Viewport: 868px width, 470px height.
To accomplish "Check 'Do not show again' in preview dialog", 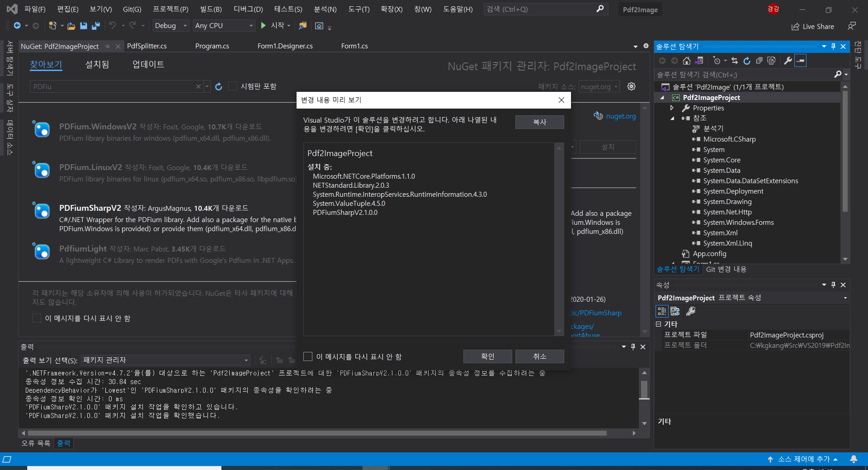I will click(308, 356).
